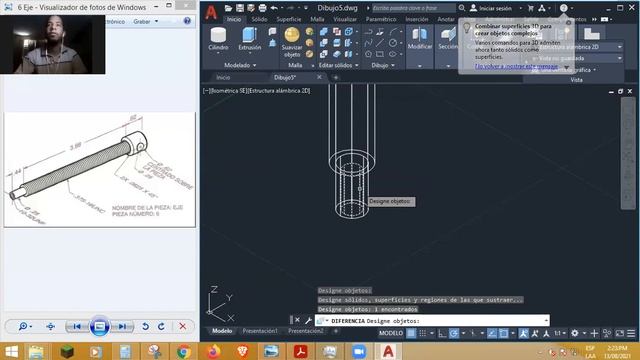This screenshot has height=360, width=640.
Task: Toggle clean screen icon in status bar
Action: (x=620, y=333)
